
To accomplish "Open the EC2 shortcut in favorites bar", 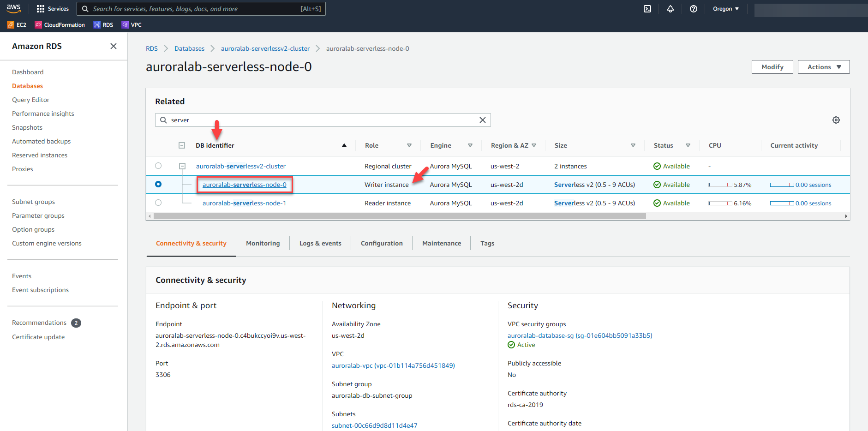I will 17,25.
